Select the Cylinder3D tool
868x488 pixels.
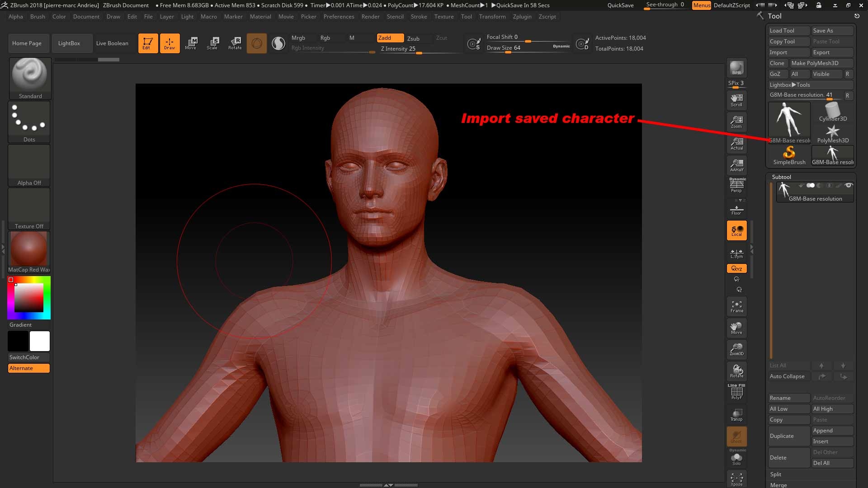point(832,112)
